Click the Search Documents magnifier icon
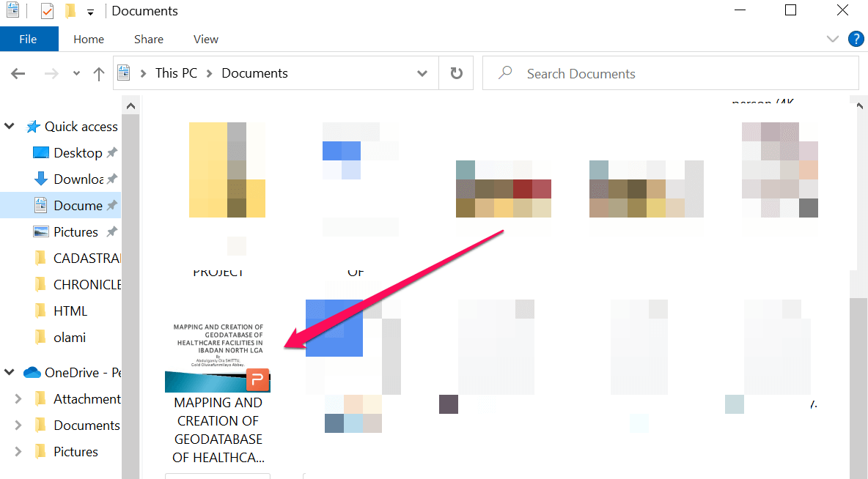Image resolution: width=868 pixels, height=479 pixels. coord(505,73)
